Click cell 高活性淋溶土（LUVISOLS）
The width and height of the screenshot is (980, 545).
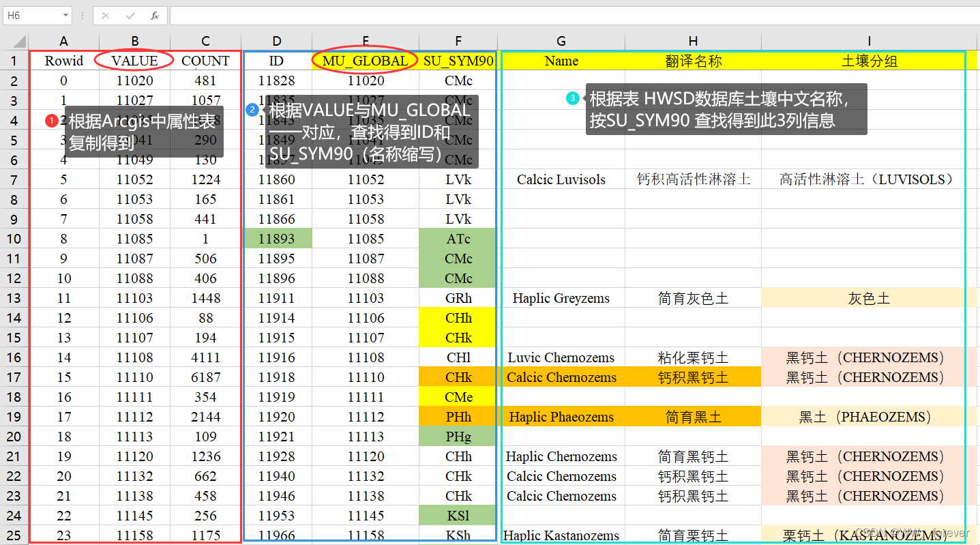coord(870,179)
